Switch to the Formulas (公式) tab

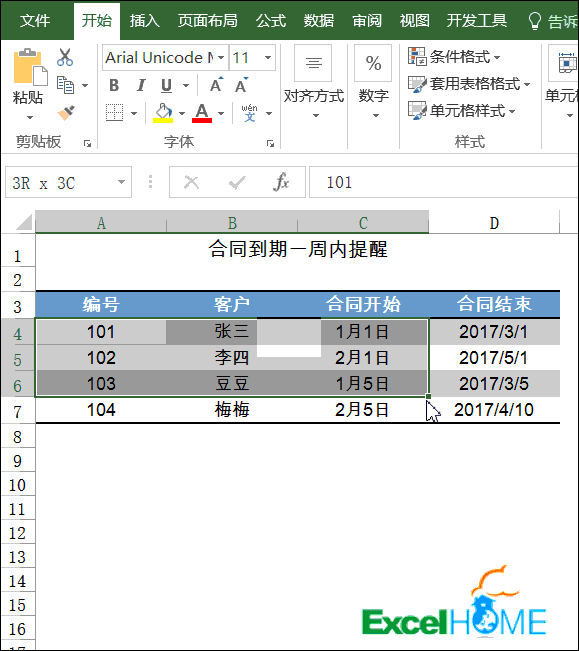[271, 20]
